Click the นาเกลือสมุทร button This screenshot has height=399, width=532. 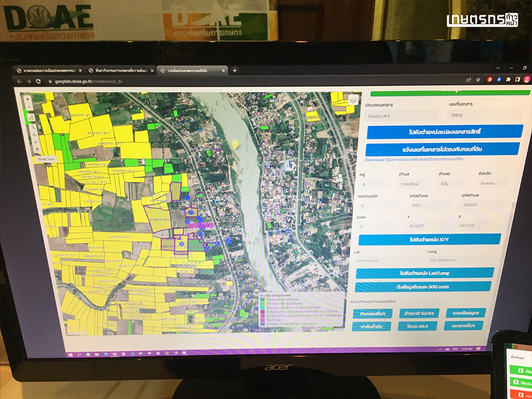tap(465, 312)
